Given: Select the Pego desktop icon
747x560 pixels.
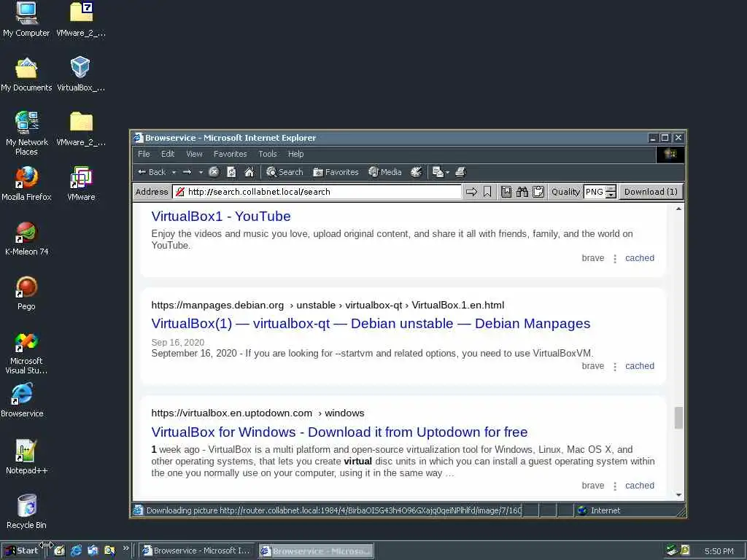Looking at the screenshot, I should [x=27, y=293].
